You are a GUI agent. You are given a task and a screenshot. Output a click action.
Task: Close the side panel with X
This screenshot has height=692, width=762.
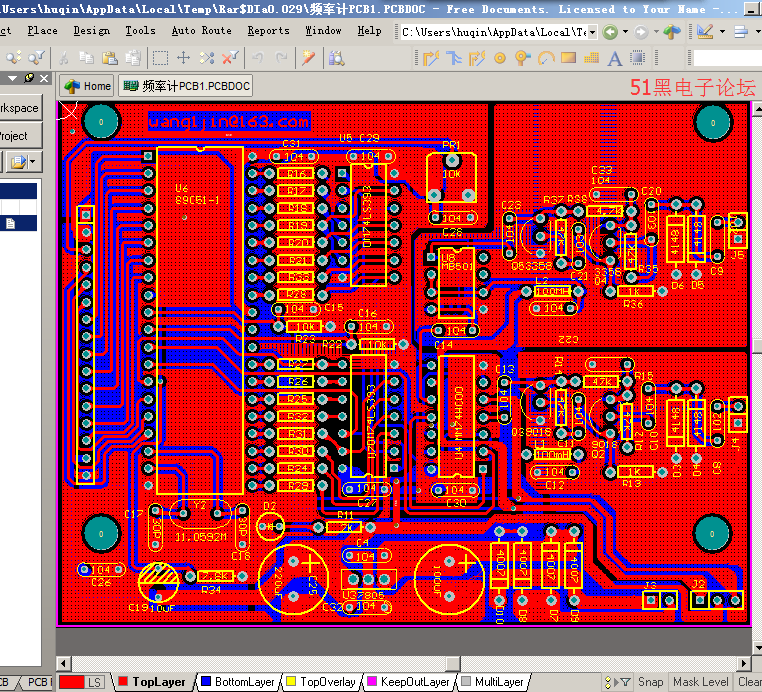coord(44,78)
